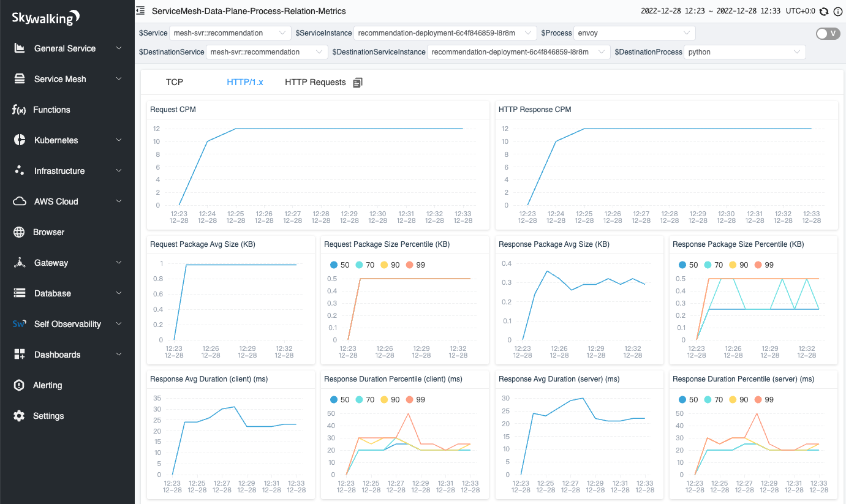Switch to the TCP tab
The width and height of the screenshot is (846, 504).
pos(174,81)
